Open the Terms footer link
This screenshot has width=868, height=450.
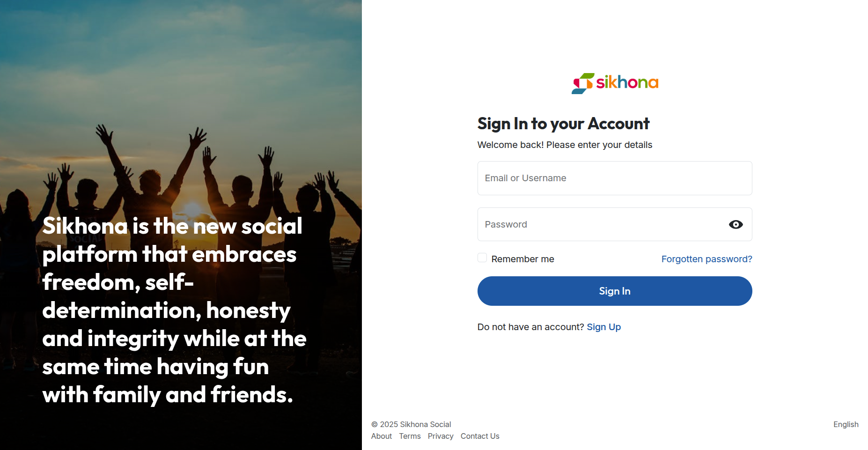[410, 436]
